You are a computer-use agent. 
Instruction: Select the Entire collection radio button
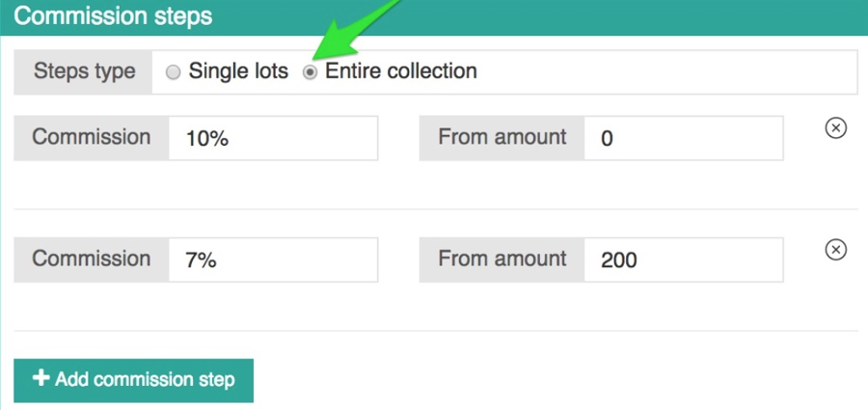[x=311, y=72]
